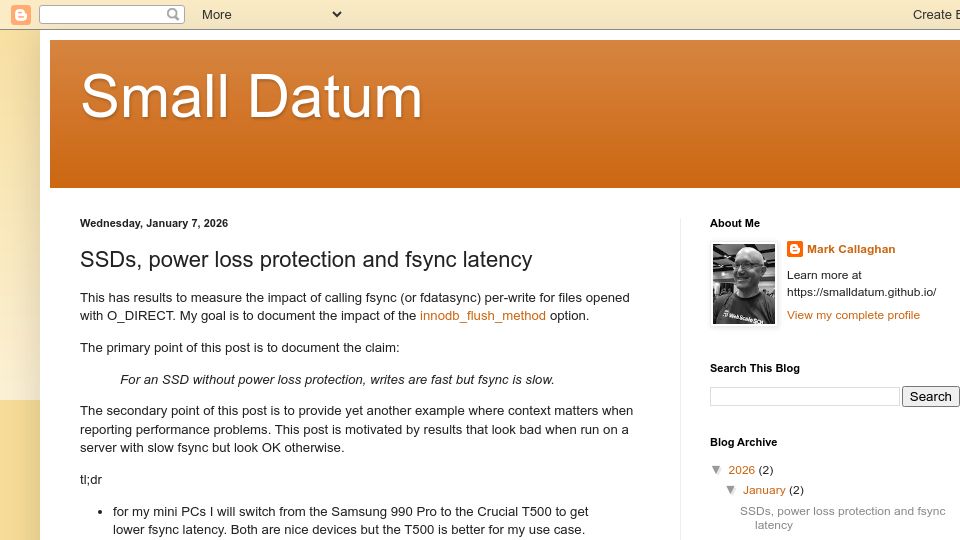Click the italic claim about SSD fsync
960x540 pixels.
[337, 380]
